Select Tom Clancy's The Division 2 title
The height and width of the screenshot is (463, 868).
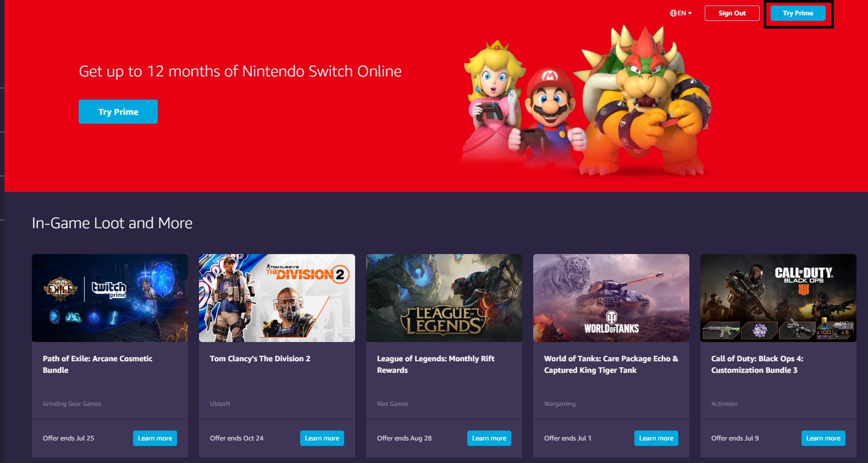pos(260,359)
